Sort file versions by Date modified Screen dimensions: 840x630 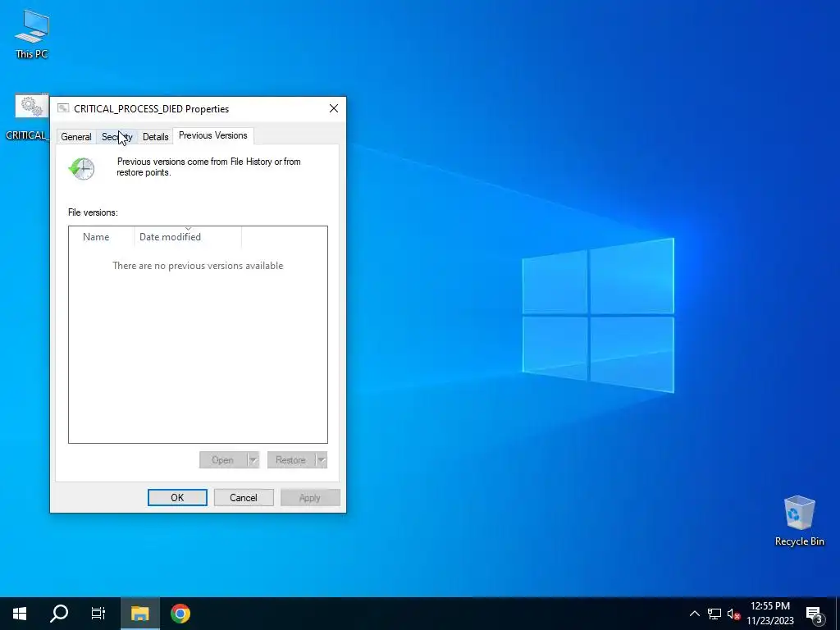pyautogui.click(x=188, y=237)
